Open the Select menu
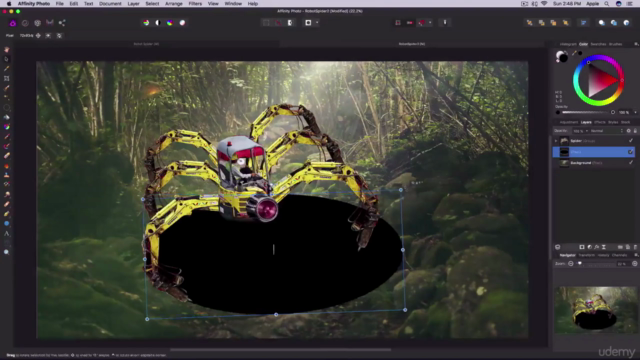 152,4
